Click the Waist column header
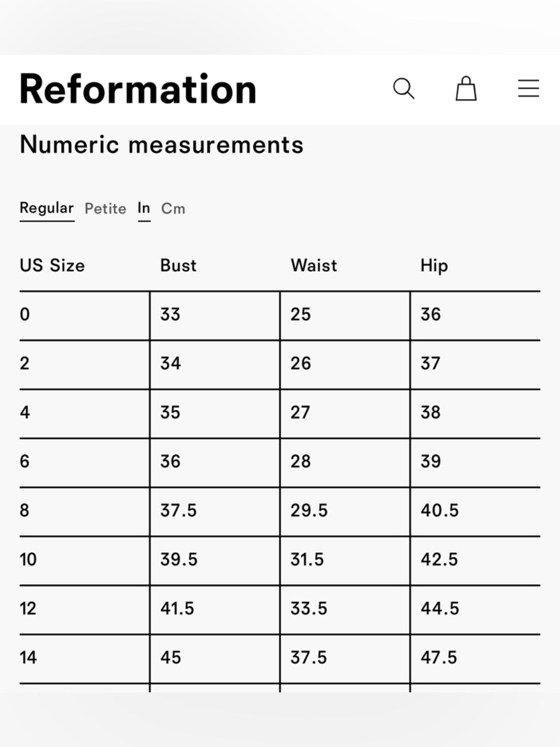560x747 pixels. (314, 265)
